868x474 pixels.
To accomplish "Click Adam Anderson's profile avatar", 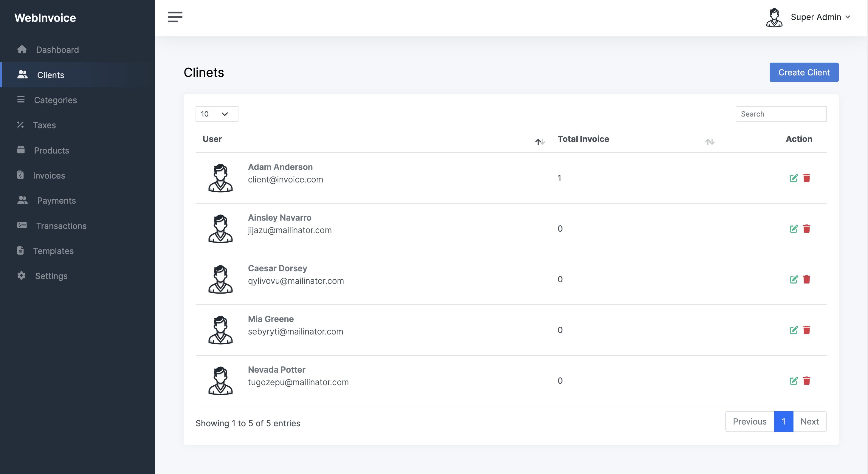I will point(220,178).
